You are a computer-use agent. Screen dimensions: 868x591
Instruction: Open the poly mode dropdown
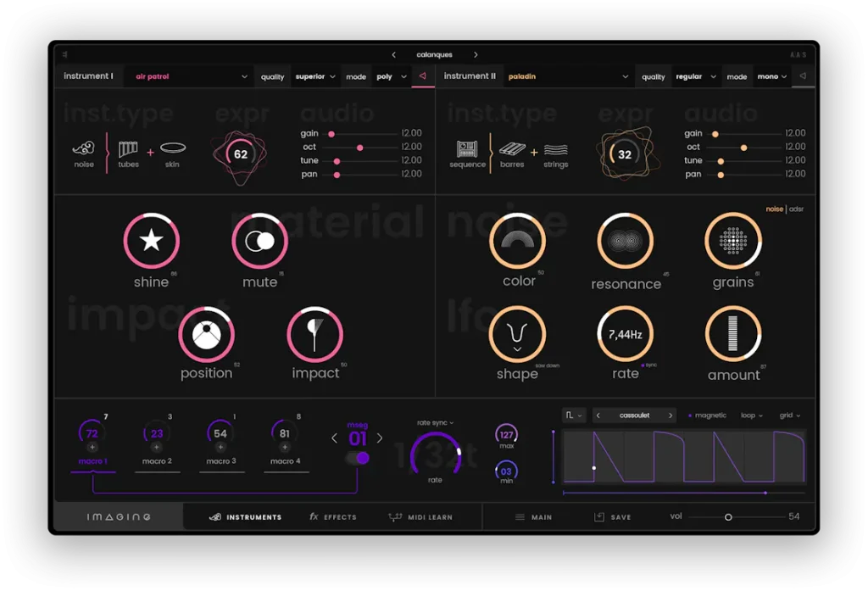click(391, 75)
